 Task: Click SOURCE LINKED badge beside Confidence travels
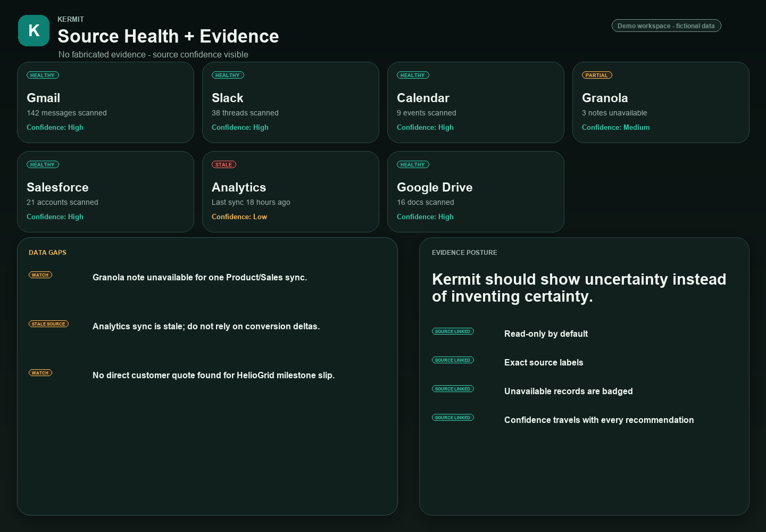[453, 418]
